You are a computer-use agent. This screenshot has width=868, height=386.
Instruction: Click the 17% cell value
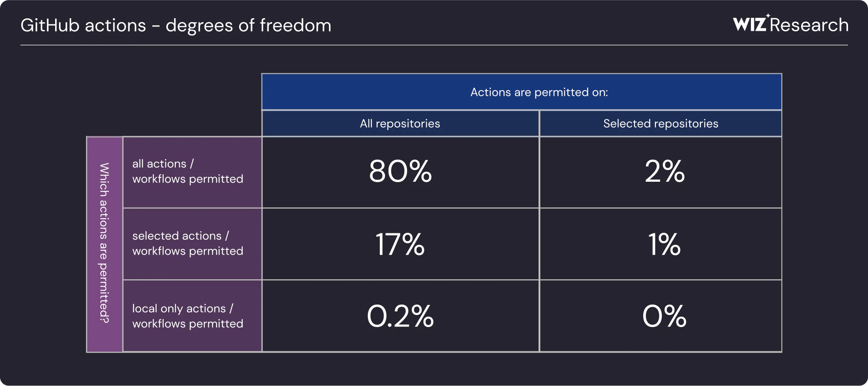pyautogui.click(x=400, y=244)
